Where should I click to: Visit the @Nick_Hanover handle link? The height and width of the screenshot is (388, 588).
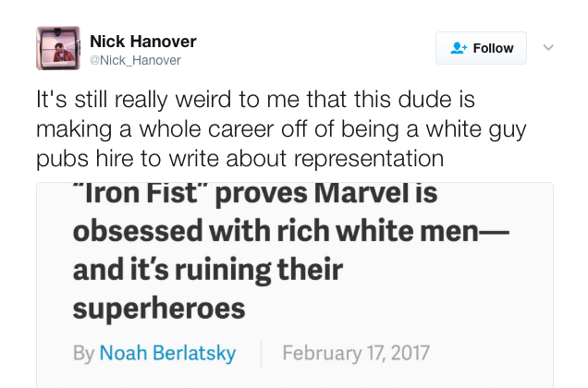tap(135, 60)
